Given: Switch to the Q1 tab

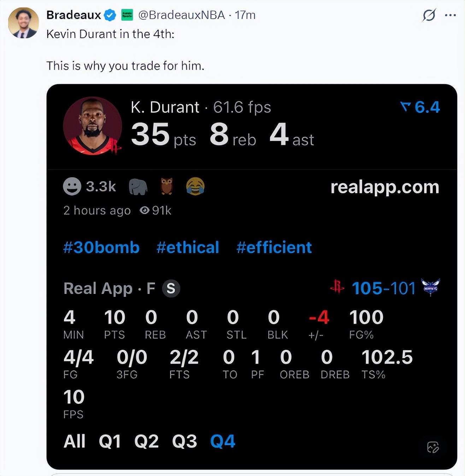Looking at the screenshot, I should (110, 441).
